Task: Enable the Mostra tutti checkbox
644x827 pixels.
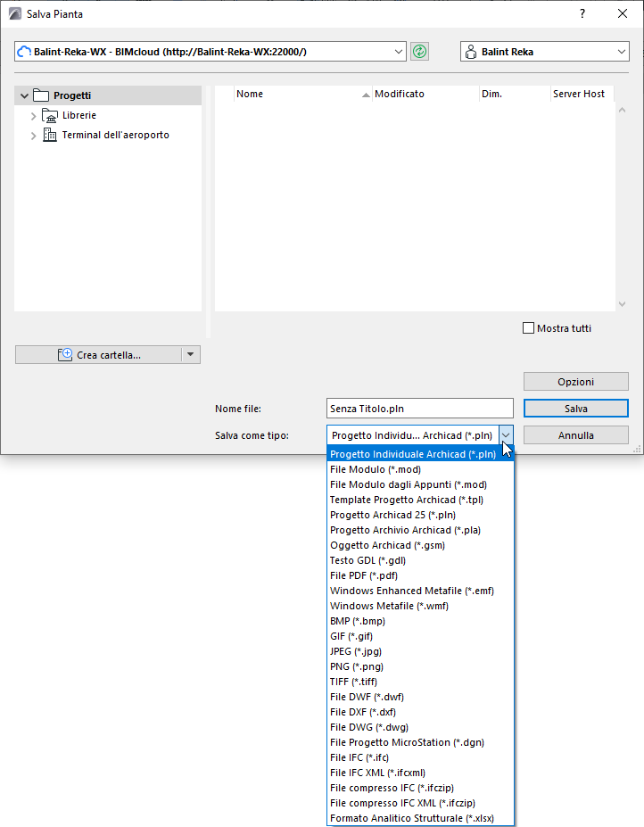Action: coord(529,328)
